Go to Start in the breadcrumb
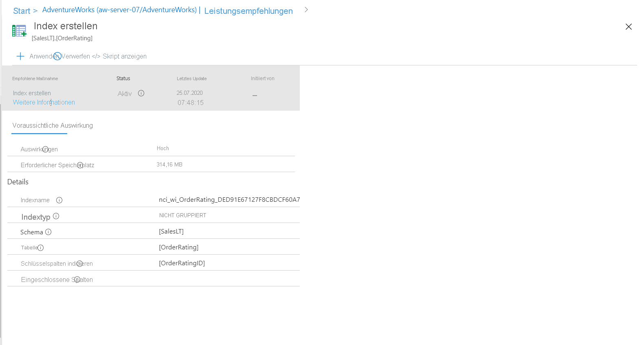Screen dimensions: 644x345 [22, 11]
